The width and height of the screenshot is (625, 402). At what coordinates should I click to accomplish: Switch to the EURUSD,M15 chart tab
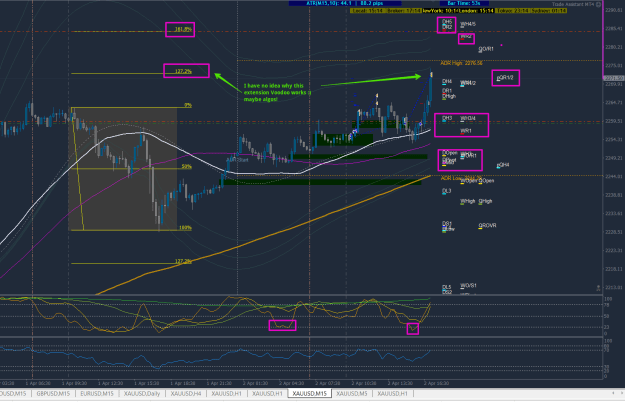(97, 394)
